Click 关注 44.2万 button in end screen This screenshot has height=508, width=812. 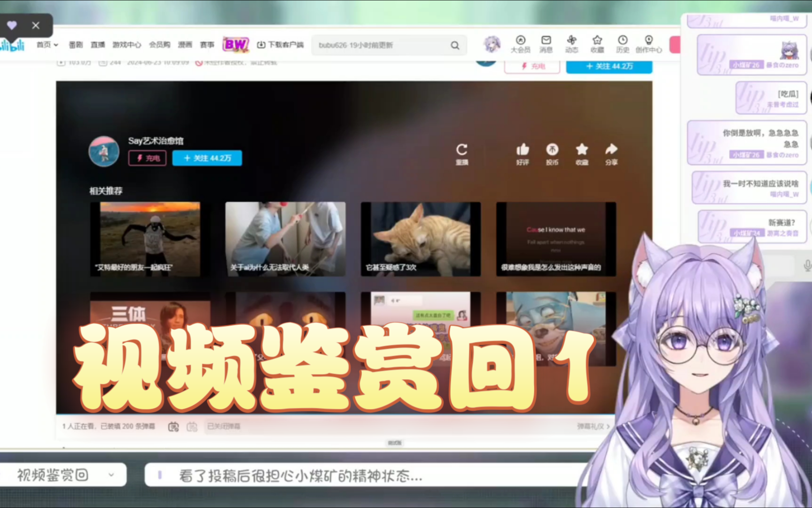(x=207, y=158)
